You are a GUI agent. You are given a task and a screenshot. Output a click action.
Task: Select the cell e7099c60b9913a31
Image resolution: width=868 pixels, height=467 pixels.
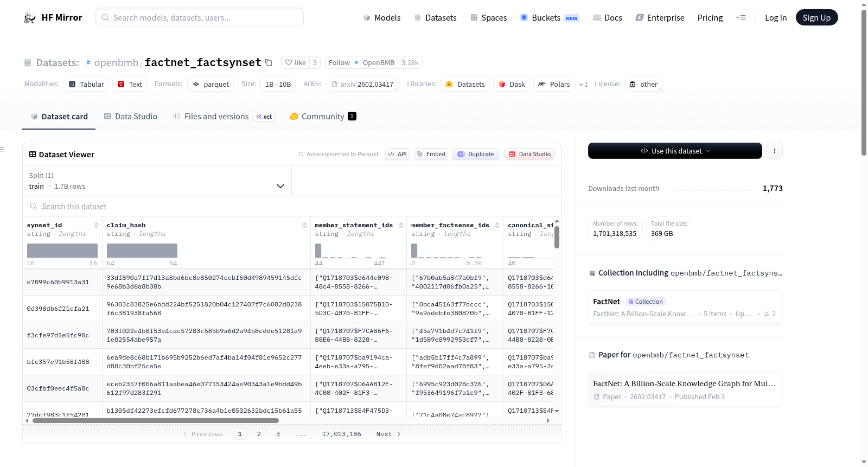click(62, 282)
